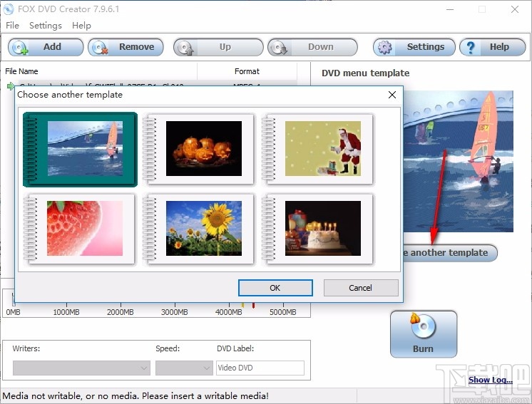The width and height of the screenshot is (532, 404).
Task: Edit the DVD Label field
Action: [x=260, y=368]
